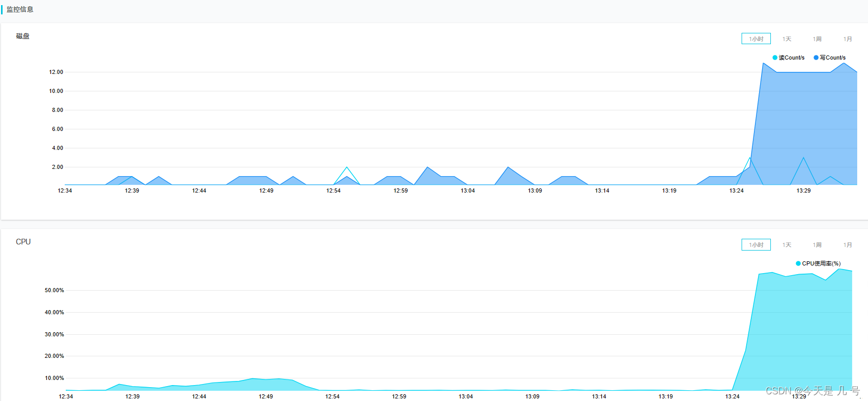Click the 13:09 time label on the CPU chart

pos(532,396)
